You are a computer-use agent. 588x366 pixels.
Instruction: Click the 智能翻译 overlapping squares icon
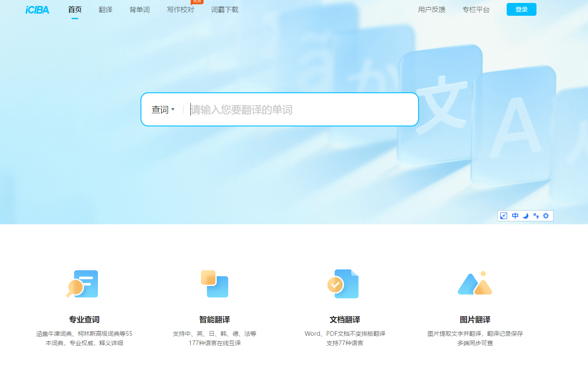click(x=215, y=284)
